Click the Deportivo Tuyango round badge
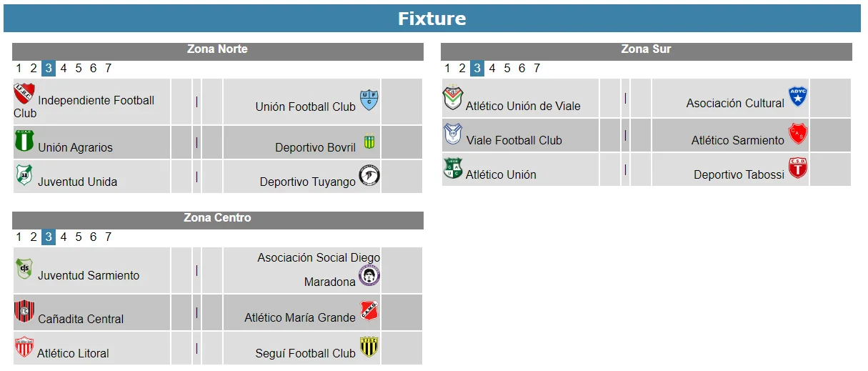Image resolution: width=868 pixels, height=371 pixels. [369, 176]
